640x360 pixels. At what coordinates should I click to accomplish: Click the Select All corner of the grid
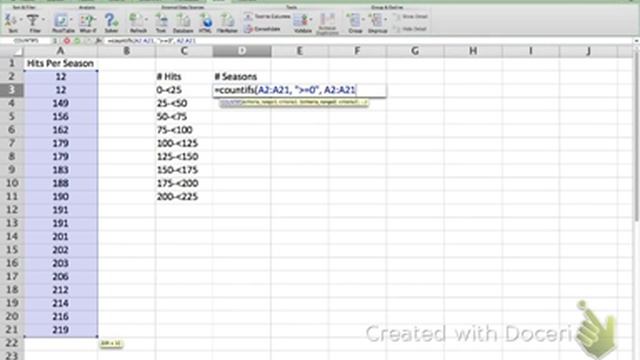click(12, 51)
